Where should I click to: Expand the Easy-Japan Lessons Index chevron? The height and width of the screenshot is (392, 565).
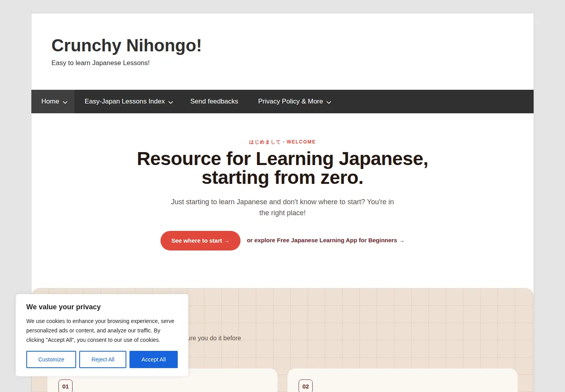point(171,102)
